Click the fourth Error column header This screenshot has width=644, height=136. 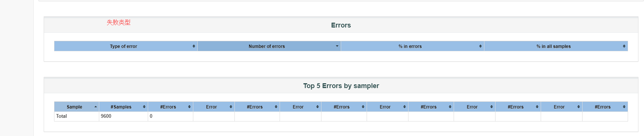(474, 107)
